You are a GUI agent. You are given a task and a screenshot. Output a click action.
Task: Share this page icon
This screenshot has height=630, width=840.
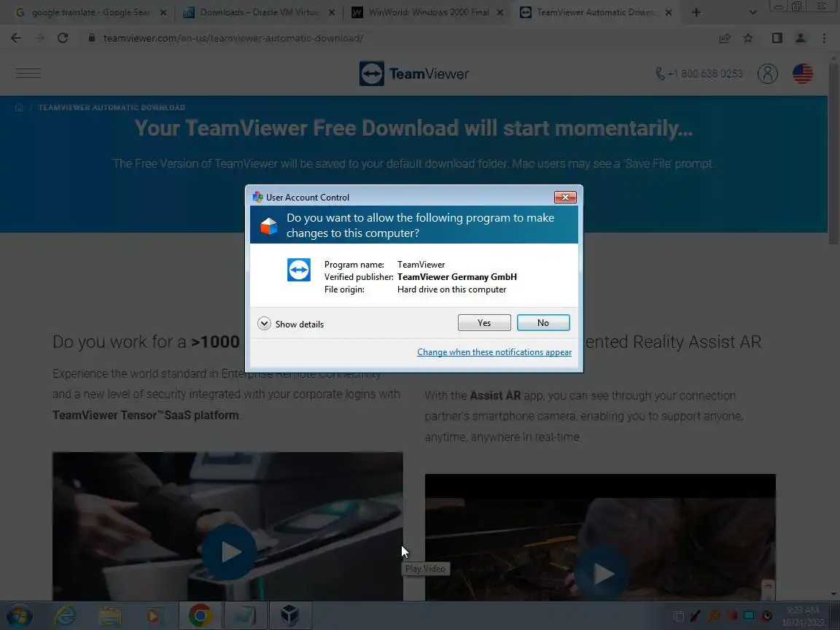pyautogui.click(x=725, y=38)
